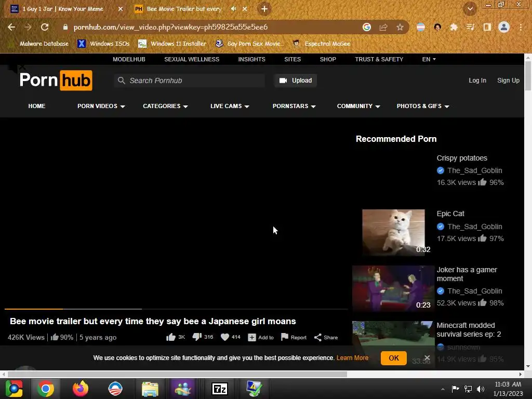The image size is (532, 399).
Task: Open the Chrome profile avatar
Action: click(x=504, y=27)
